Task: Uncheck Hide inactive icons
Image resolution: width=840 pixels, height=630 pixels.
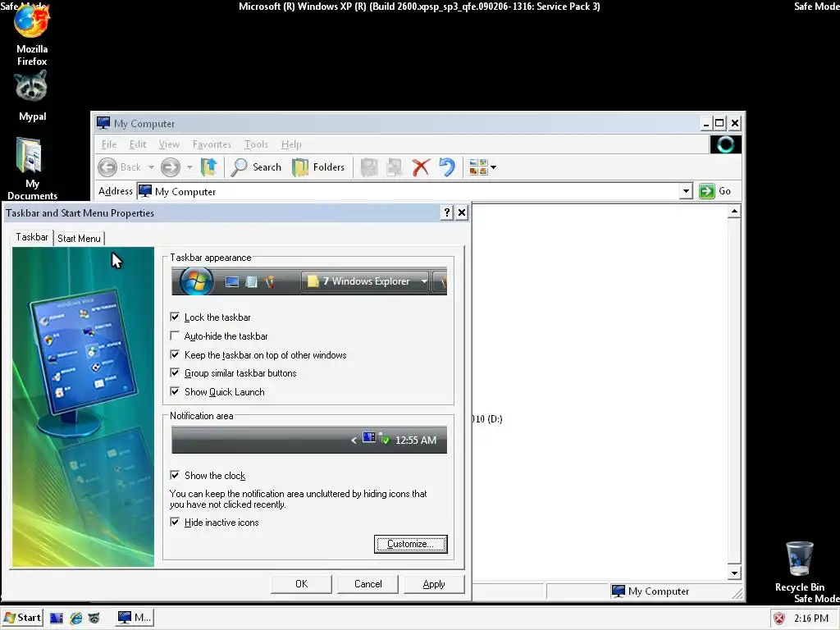Action: 175,522
